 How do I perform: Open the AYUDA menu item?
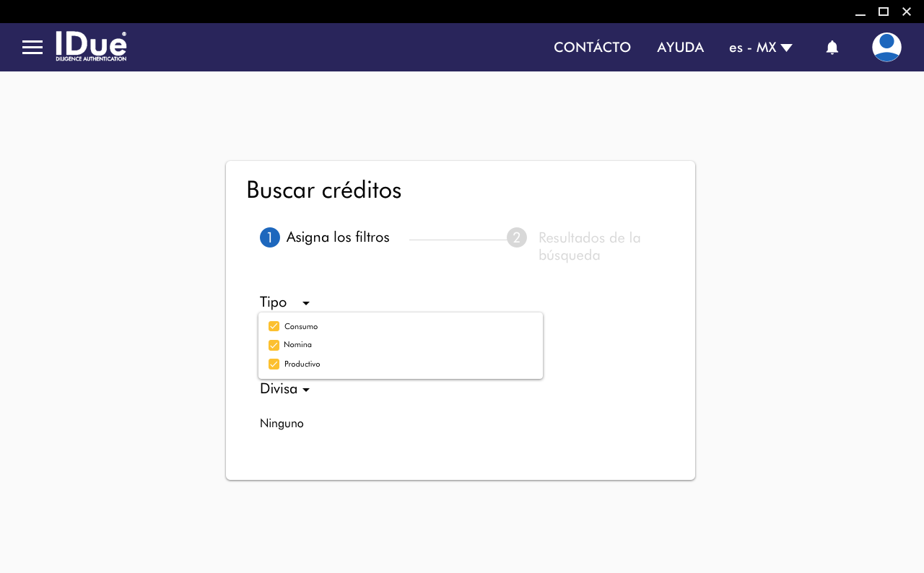coord(680,48)
